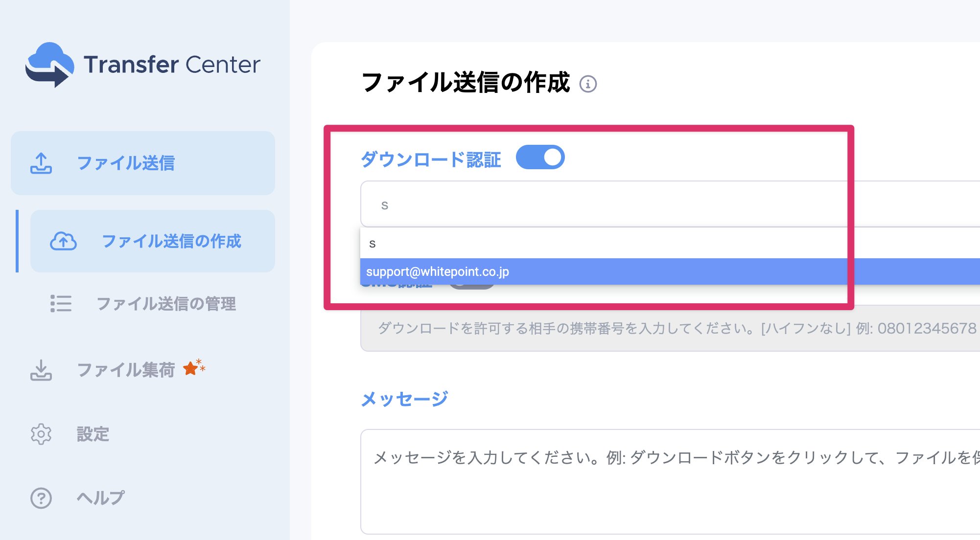980x540 pixels.
Task: Click the settings gear icon in the sidebar
Action: click(x=42, y=434)
